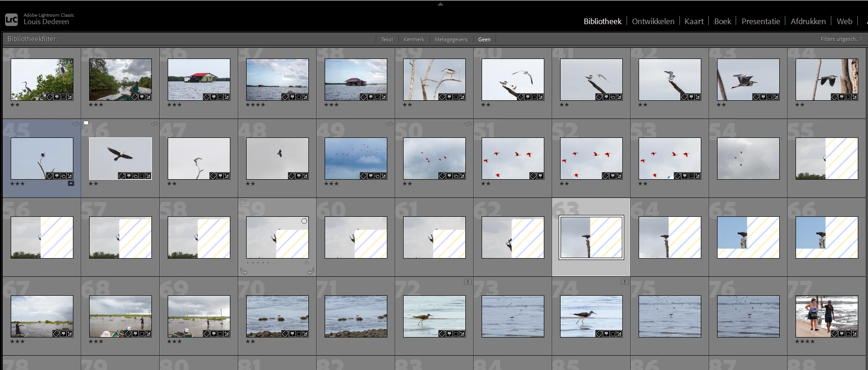Click the blue label badge on photo 45
The image size is (868, 370).
coord(71,183)
